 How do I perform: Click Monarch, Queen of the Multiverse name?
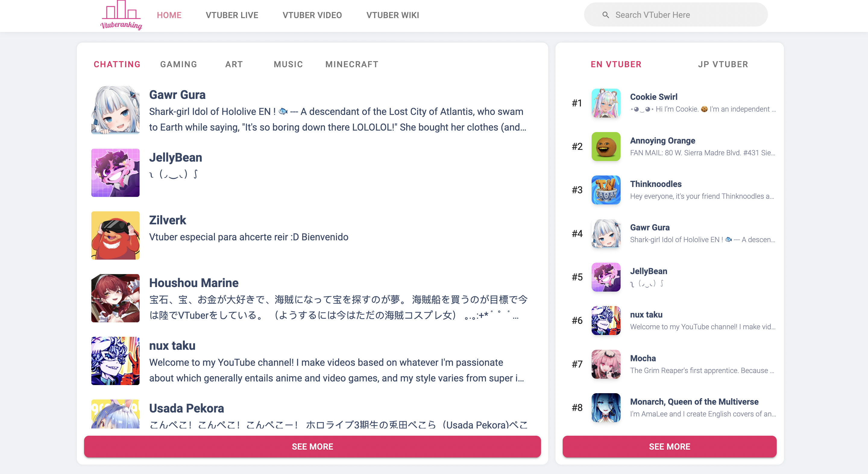(x=694, y=402)
